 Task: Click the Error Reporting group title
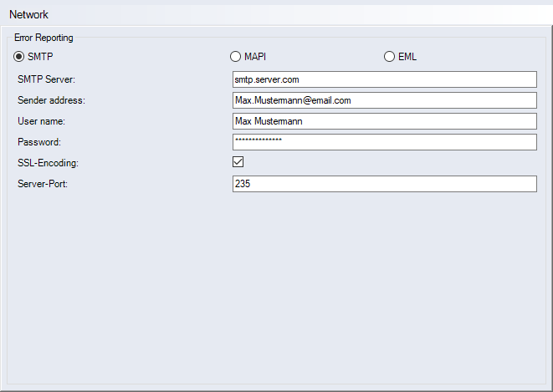[x=44, y=38]
